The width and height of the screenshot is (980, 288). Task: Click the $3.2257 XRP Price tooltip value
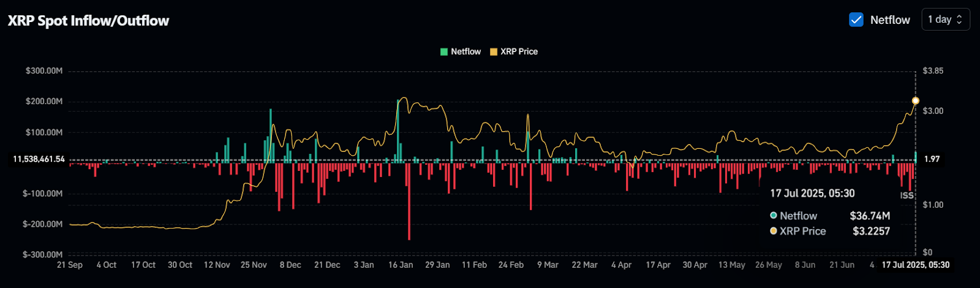point(871,231)
